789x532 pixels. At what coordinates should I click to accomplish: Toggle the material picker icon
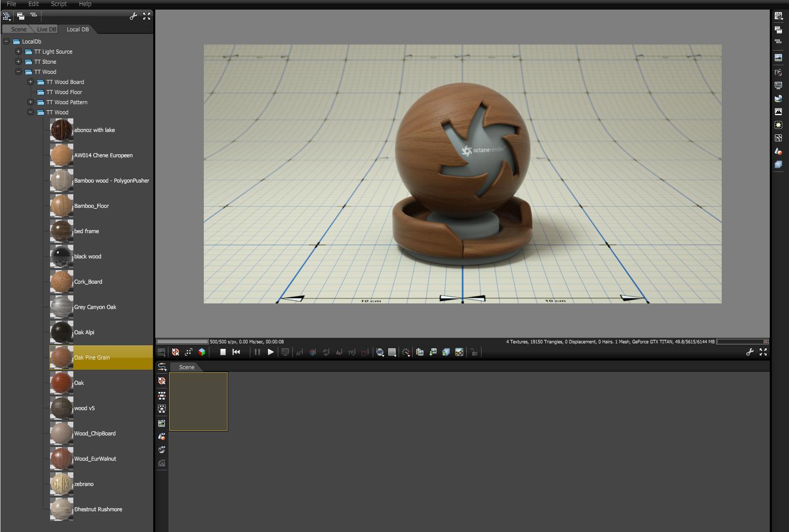[x=326, y=352]
